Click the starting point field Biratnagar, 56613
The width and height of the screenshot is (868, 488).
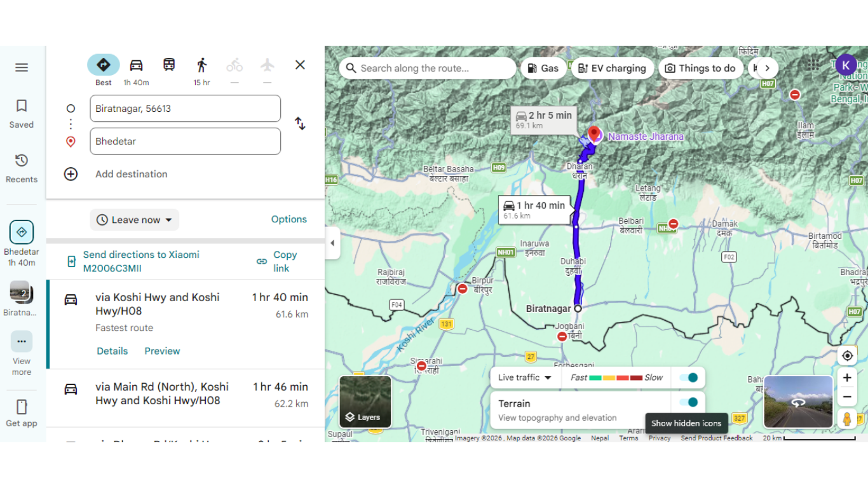(186, 109)
